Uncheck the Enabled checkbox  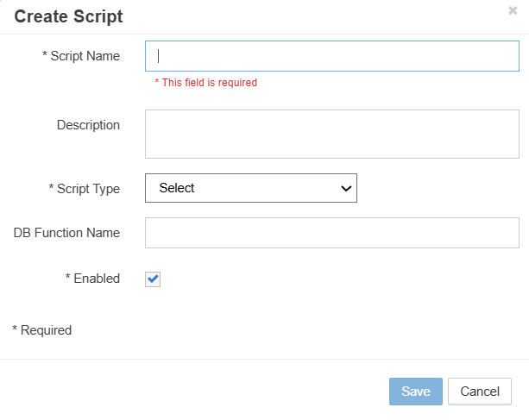point(153,279)
